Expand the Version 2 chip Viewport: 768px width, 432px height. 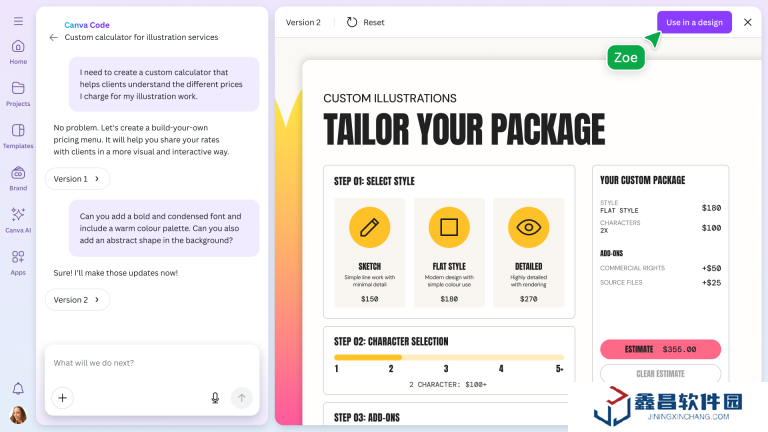coord(77,300)
